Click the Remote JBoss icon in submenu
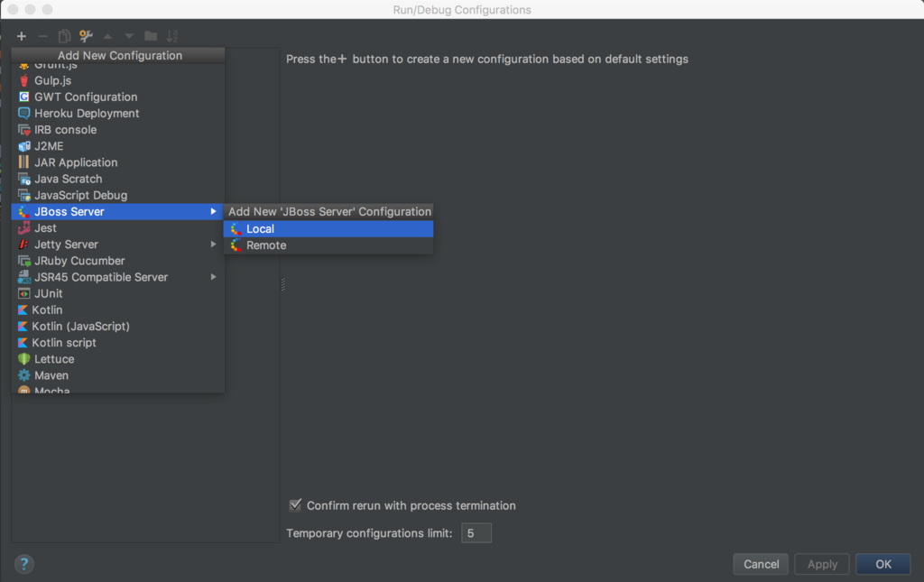The image size is (924, 582). click(x=236, y=245)
